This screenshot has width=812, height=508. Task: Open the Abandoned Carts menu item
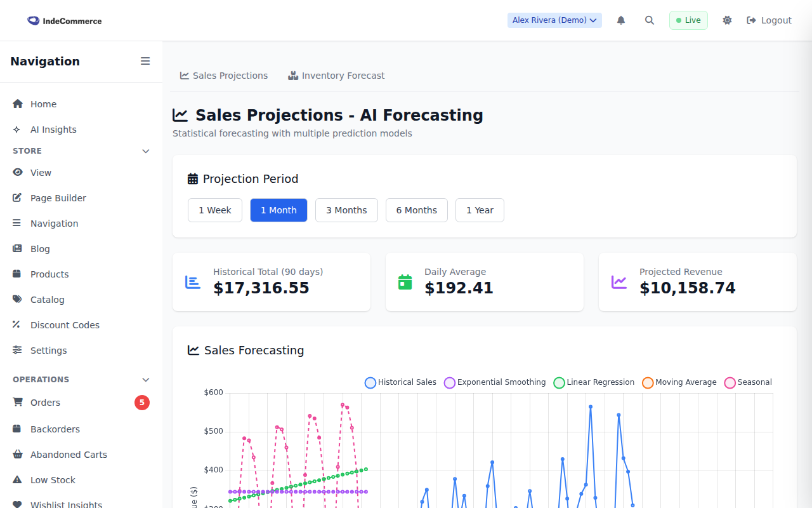(81, 455)
